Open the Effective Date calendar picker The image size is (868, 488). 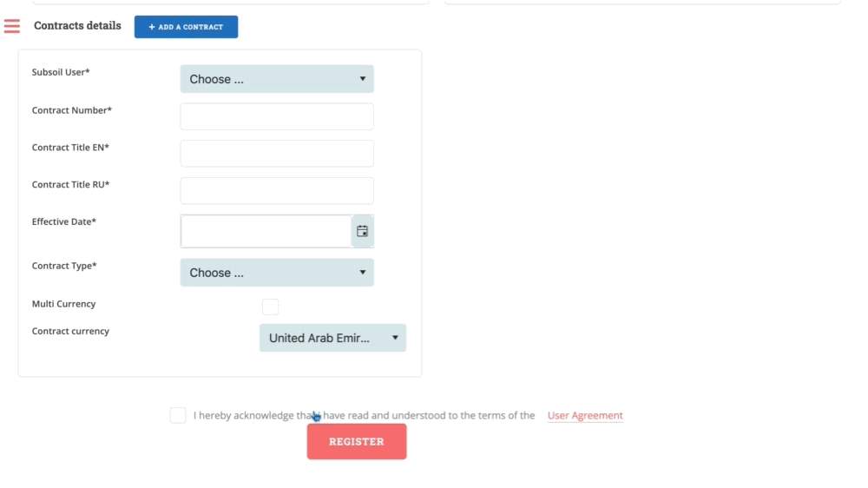pyautogui.click(x=363, y=232)
